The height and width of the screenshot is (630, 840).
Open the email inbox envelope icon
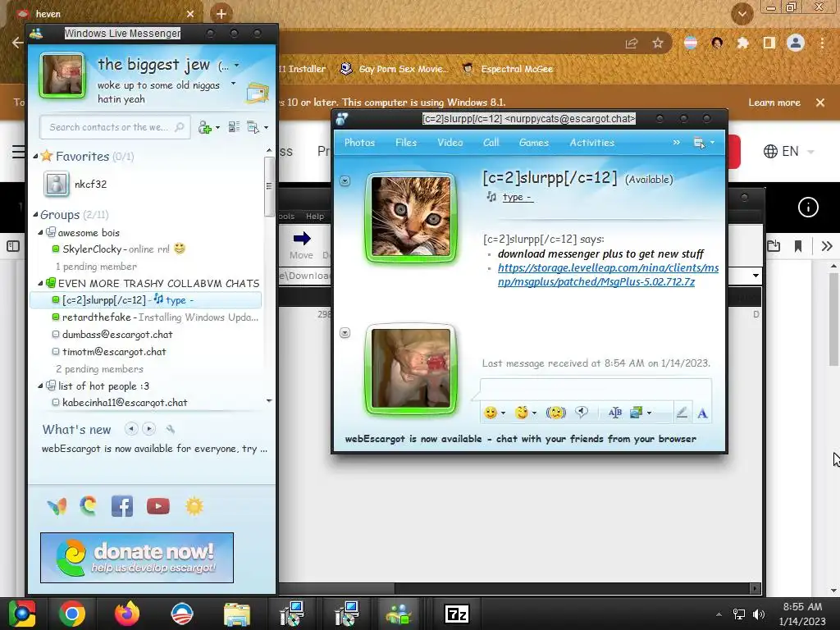pyautogui.click(x=257, y=93)
